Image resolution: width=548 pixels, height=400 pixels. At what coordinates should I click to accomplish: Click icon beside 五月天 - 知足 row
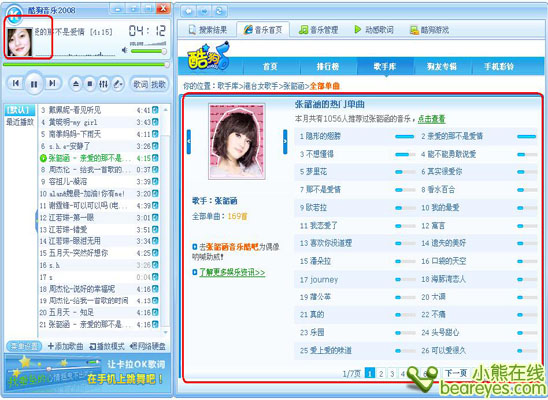pyautogui.click(x=155, y=312)
